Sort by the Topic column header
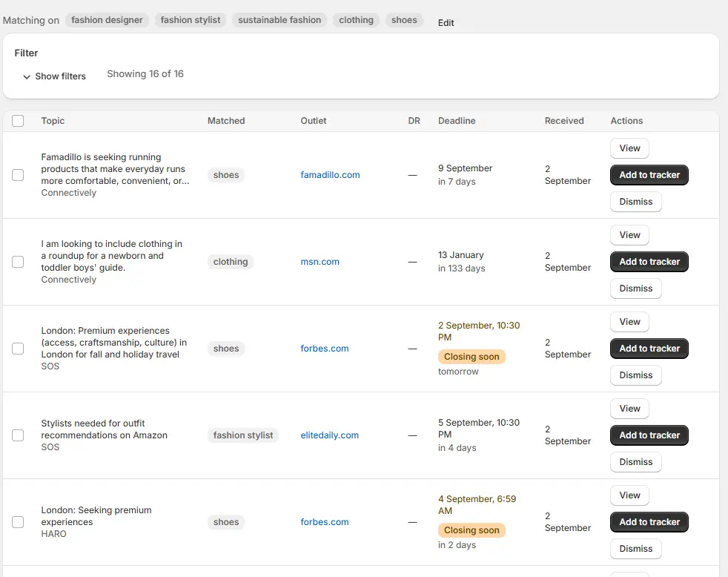Screen dimensions: 728x577 [53, 121]
